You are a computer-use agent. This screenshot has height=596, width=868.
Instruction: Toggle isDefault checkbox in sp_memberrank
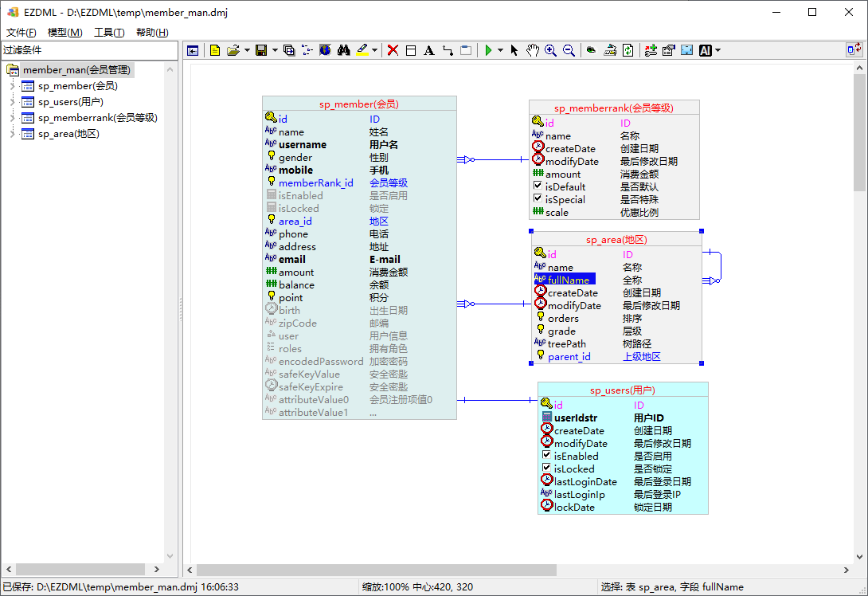[x=538, y=186]
